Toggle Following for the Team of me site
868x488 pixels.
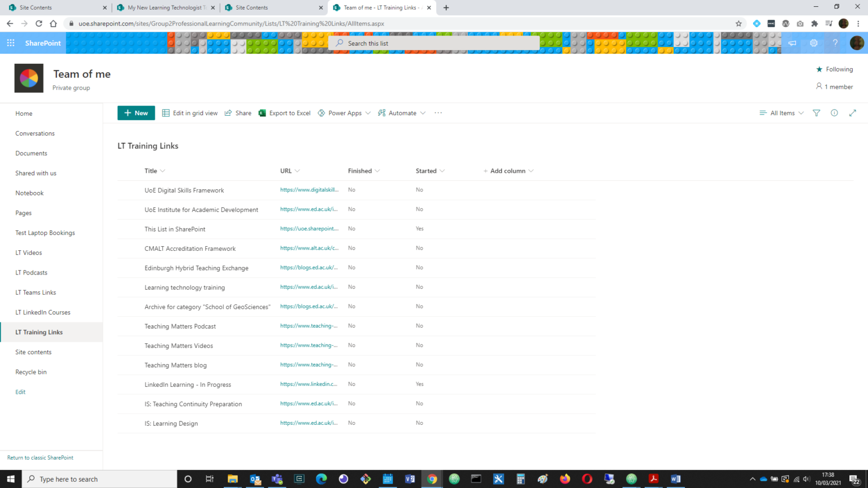pyautogui.click(x=835, y=69)
